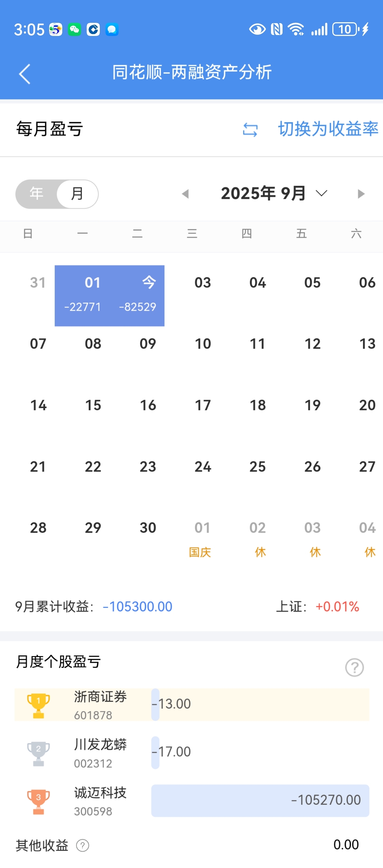Select day 22 in calendar

(93, 467)
